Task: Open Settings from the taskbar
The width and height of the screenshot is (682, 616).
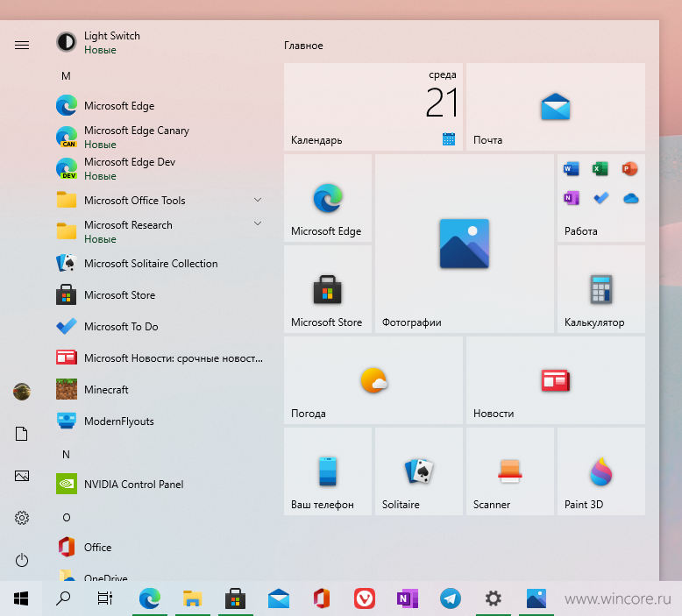Action: pyautogui.click(x=494, y=598)
